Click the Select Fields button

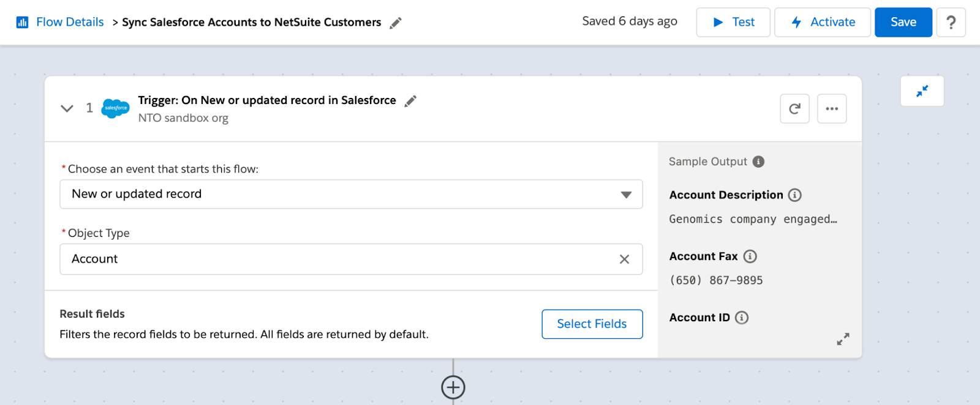coord(592,324)
